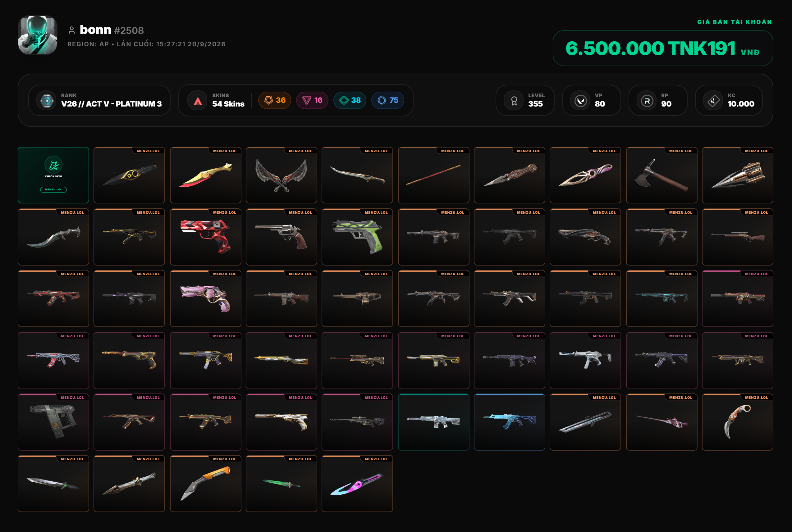Click the GIÁ BÁN TÀI KHOẢN heading
This screenshot has height=532, width=792.
(735, 22)
